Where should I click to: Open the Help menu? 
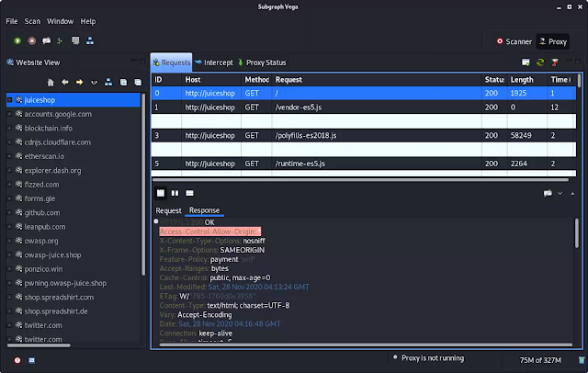coord(88,21)
